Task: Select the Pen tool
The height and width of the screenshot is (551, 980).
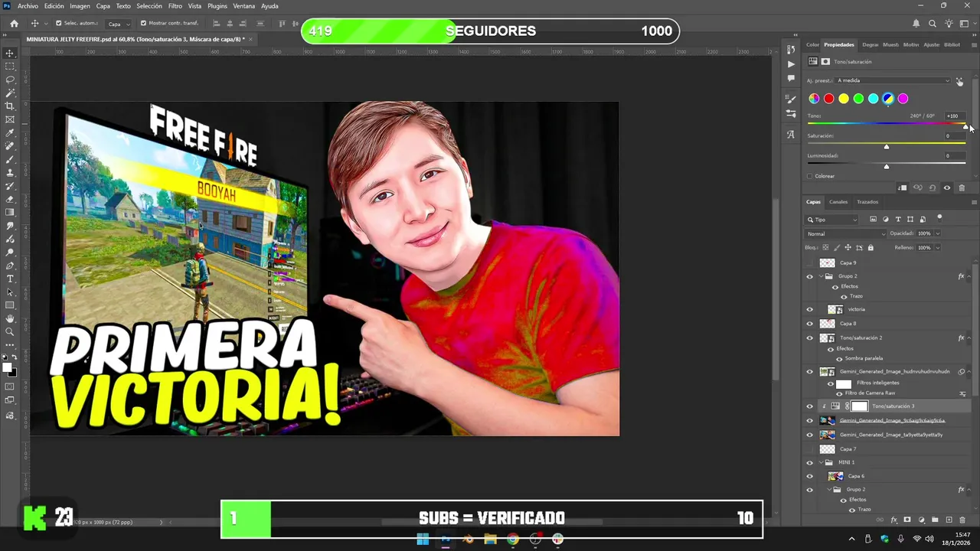Action: pos(10,266)
